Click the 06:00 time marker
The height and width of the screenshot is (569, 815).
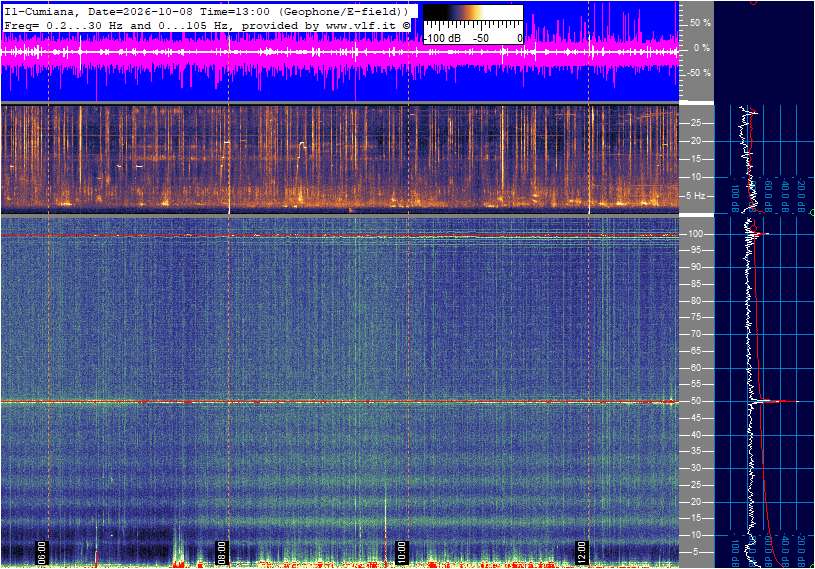(x=42, y=552)
